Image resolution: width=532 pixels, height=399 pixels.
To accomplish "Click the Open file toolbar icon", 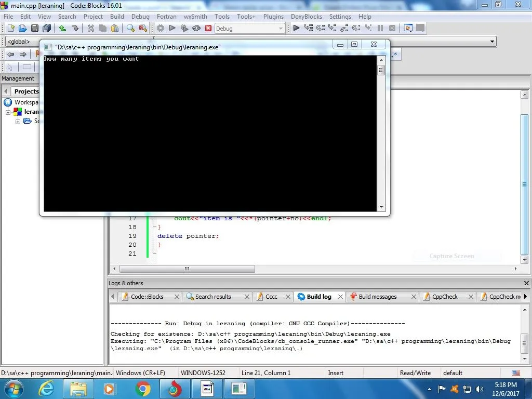I will click(23, 28).
